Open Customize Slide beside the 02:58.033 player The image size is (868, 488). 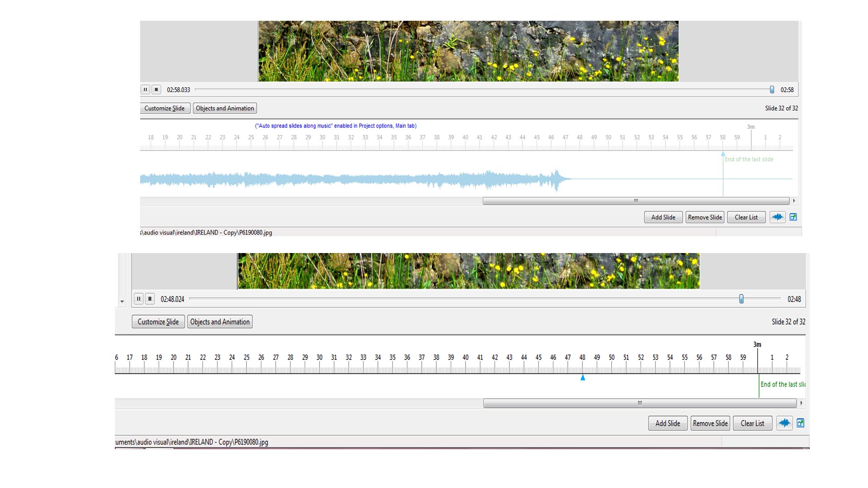coord(165,108)
